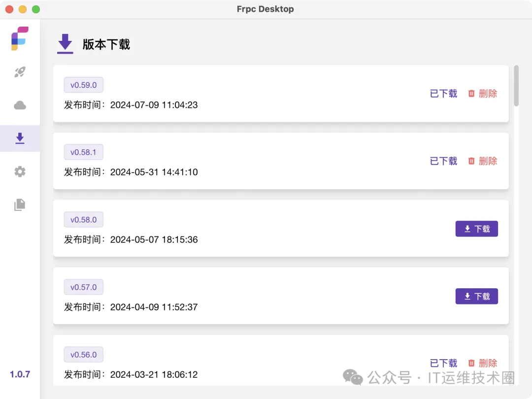
Task: Select the download versions sidebar icon
Action: (20, 138)
